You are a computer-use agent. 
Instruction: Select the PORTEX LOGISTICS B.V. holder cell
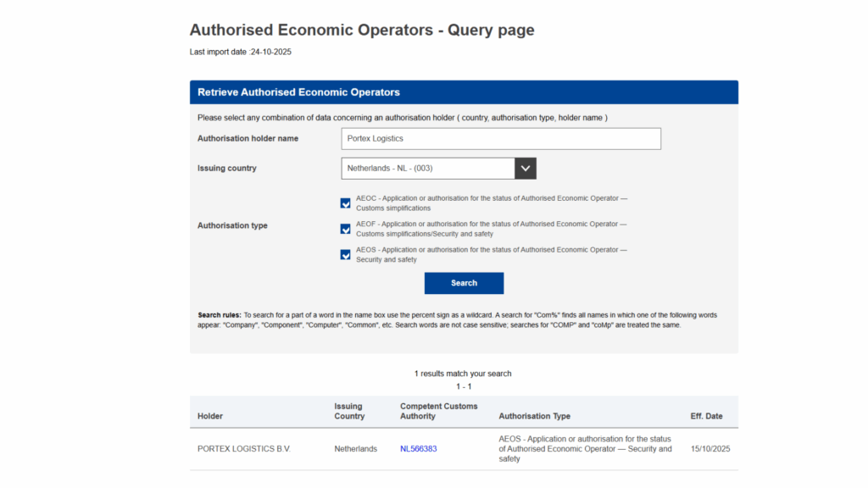tap(243, 449)
